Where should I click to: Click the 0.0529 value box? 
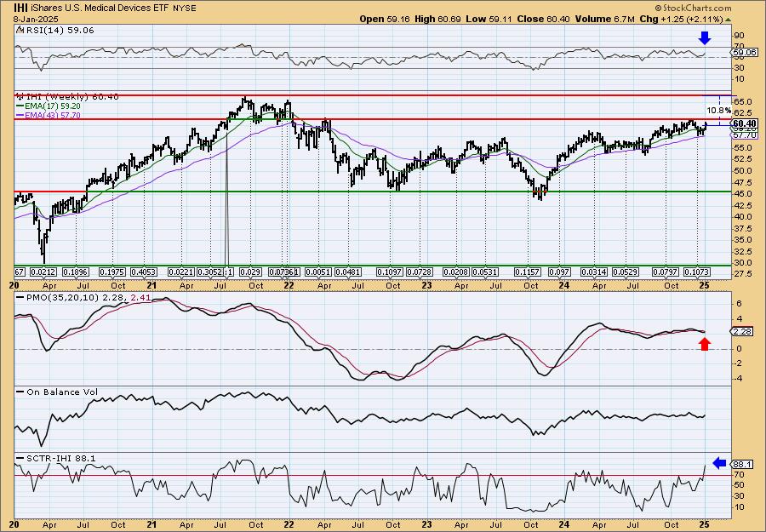click(x=626, y=272)
